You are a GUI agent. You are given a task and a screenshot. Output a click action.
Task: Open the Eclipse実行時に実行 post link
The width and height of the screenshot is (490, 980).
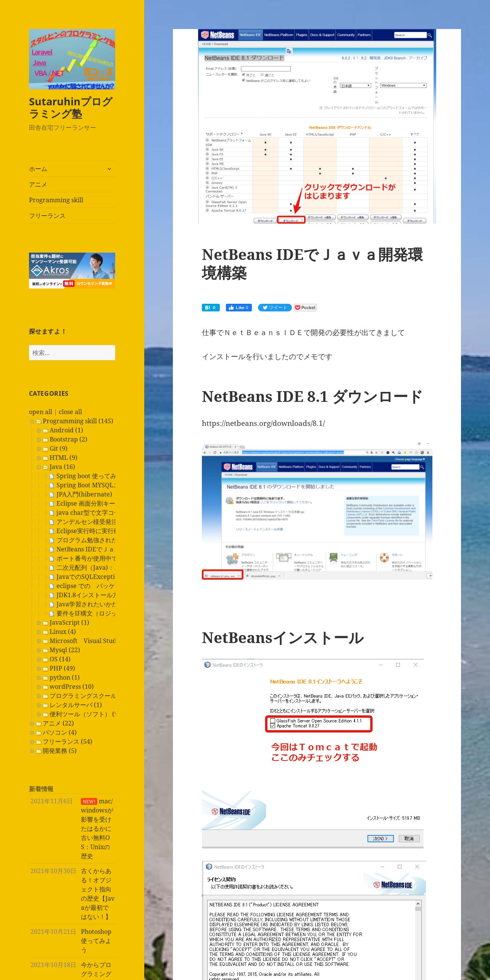point(86,531)
